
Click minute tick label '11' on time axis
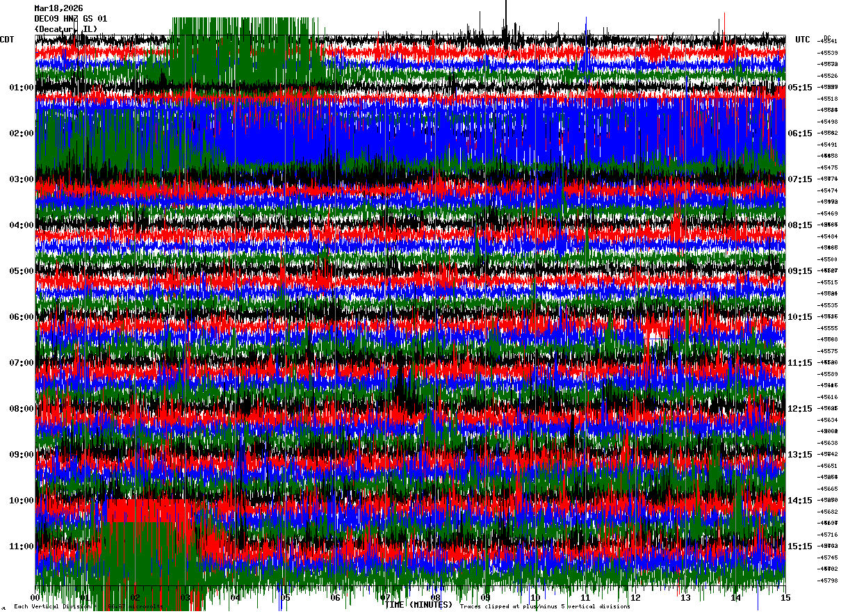tap(585, 598)
